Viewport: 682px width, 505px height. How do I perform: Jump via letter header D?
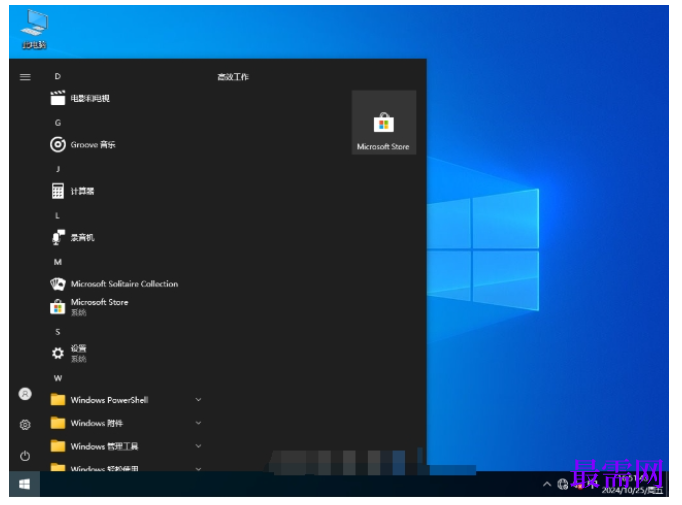tap(58, 77)
